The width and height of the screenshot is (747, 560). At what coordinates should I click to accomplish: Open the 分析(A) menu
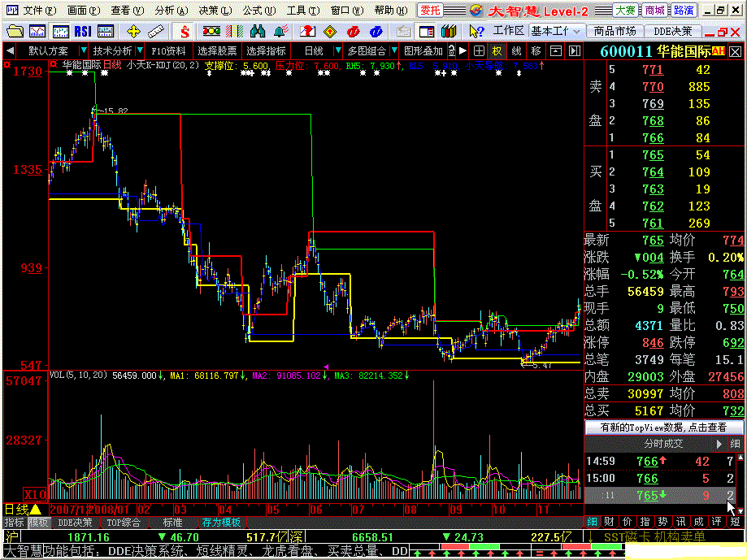point(171,10)
